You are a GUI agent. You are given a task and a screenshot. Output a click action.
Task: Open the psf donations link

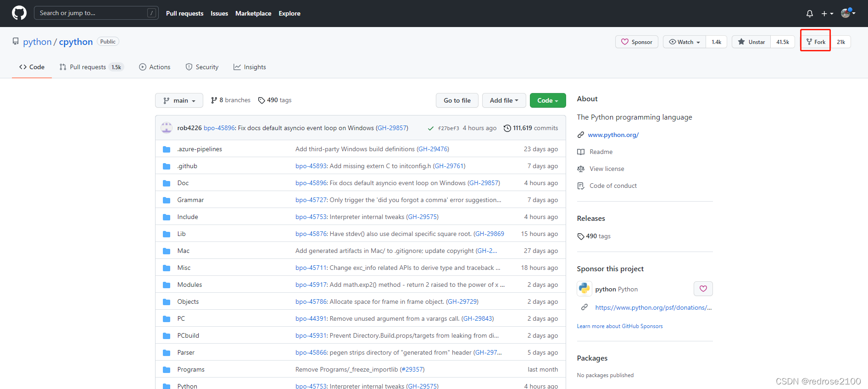tap(653, 307)
